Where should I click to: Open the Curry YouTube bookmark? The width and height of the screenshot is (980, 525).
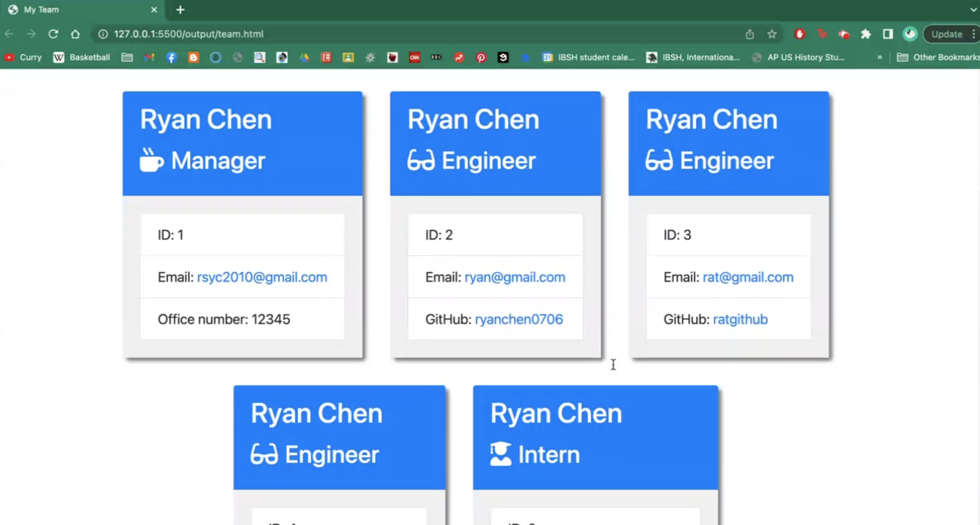pos(23,57)
